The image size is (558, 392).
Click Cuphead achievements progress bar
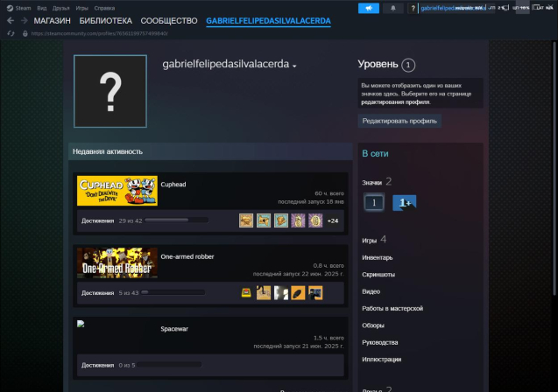166,220
